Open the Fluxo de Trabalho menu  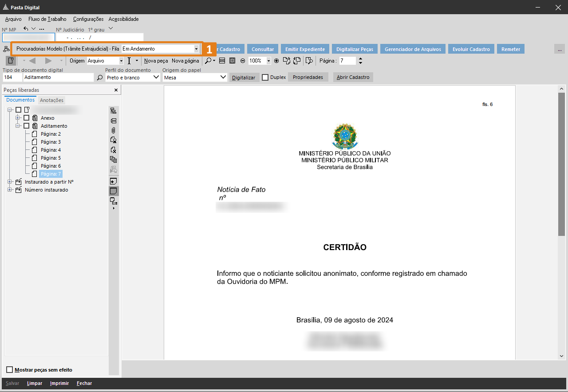(x=47, y=19)
